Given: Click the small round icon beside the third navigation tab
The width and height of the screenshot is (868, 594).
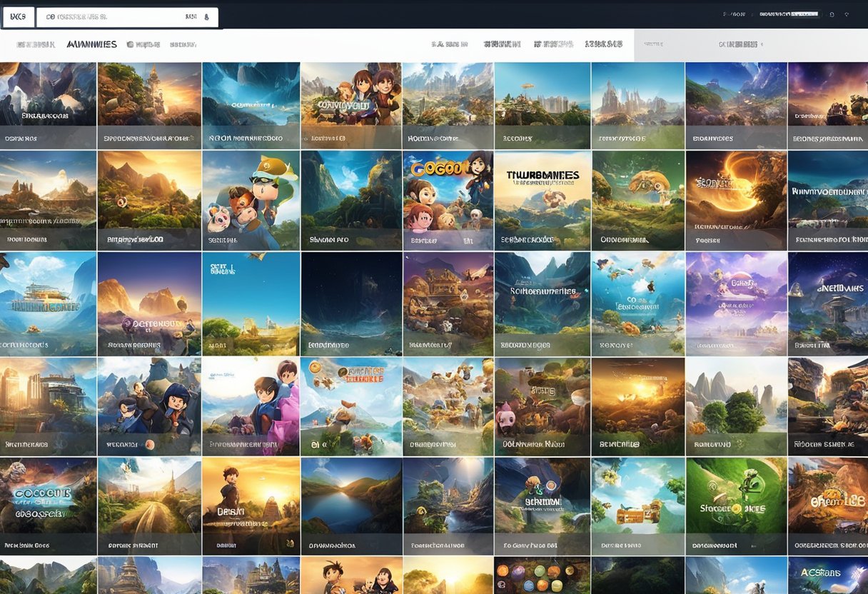Looking at the screenshot, I should pyautogui.click(x=130, y=44).
